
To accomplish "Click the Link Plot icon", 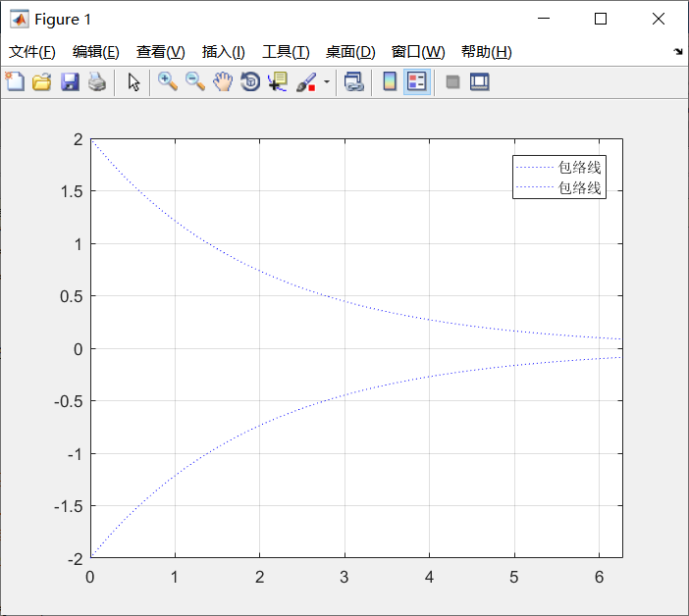I will pos(354,82).
